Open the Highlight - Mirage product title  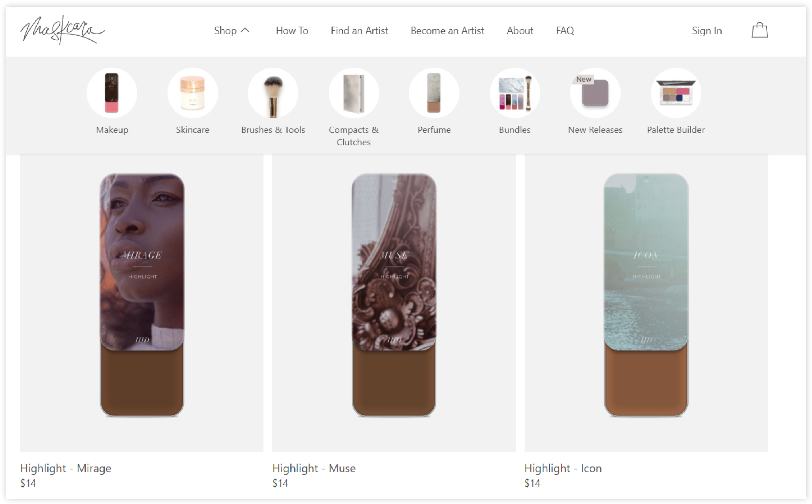[x=66, y=468]
